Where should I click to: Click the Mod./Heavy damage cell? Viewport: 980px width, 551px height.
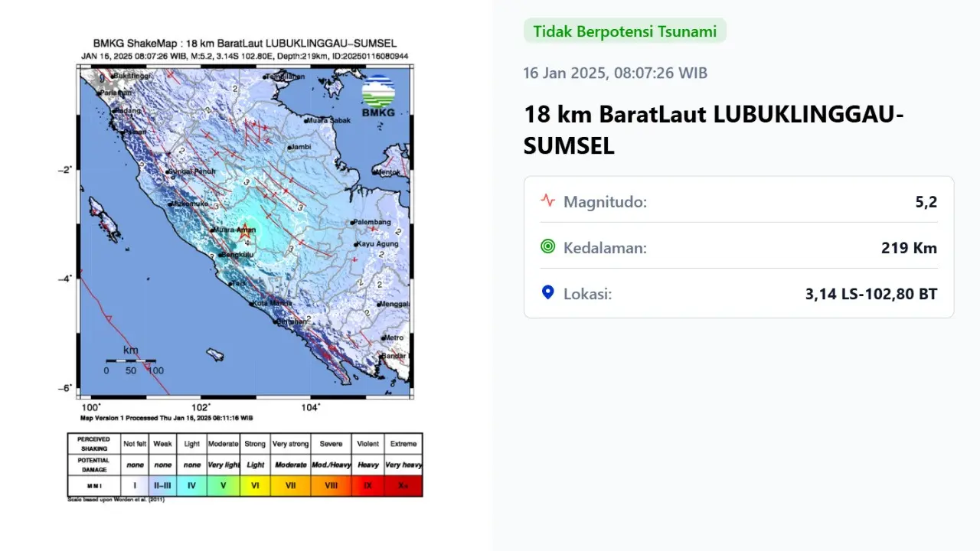[331, 465]
